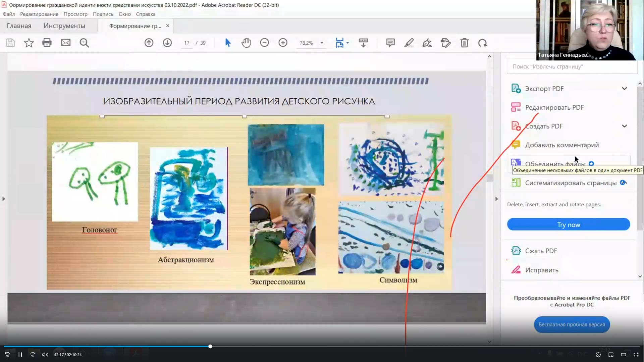This screenshot has width=644, height=362.
Task: Click Бесплатная пробная версия button
Action: (x=572, y=324)
